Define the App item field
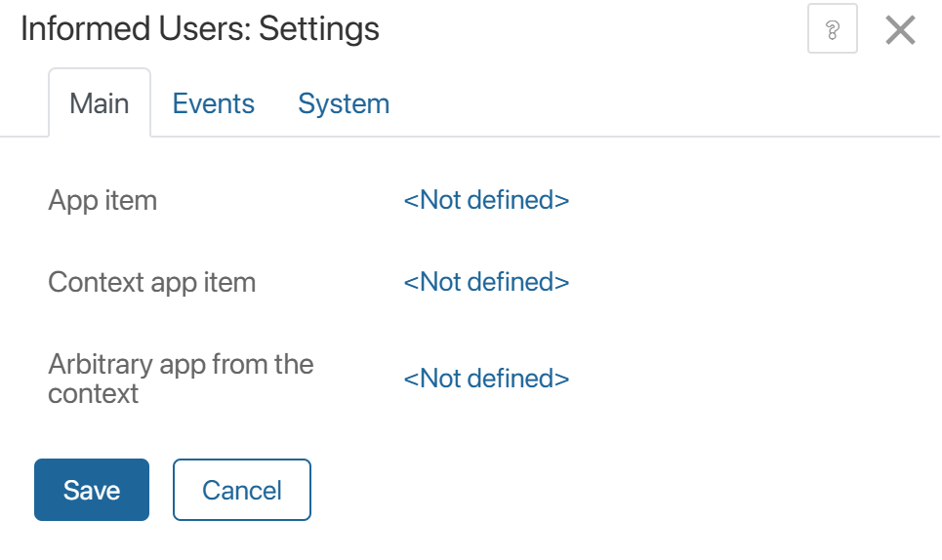 tap(486, 200)
